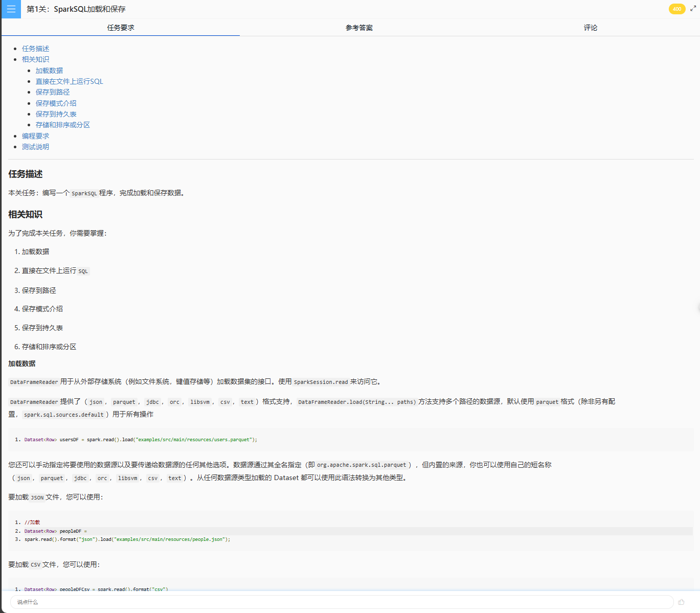
Task: Navigate to the 编程要求 link
Action: tap(35, 136)
